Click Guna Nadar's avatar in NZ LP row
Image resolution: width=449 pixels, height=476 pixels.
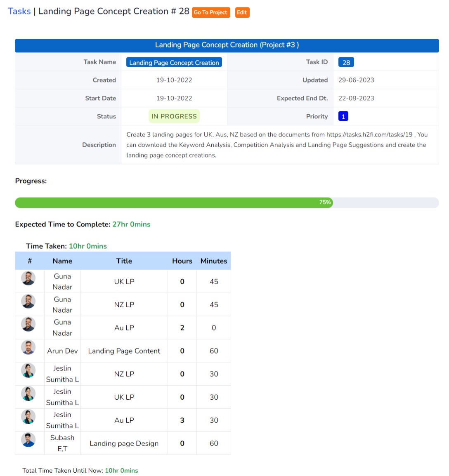[28, 302]
